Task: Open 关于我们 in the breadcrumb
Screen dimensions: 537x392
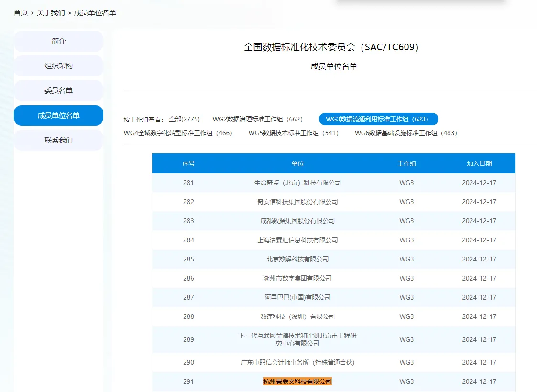Action: (x=51, y=13)
